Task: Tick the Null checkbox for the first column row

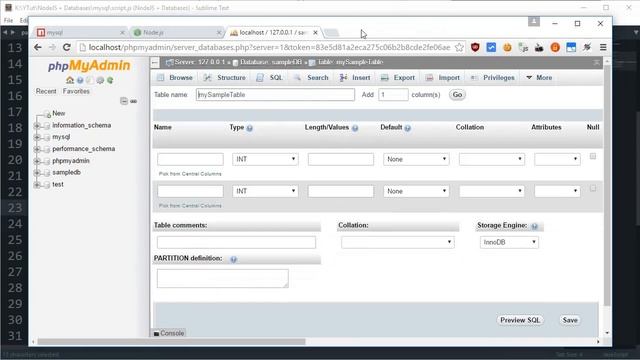Action: (593, 156)
